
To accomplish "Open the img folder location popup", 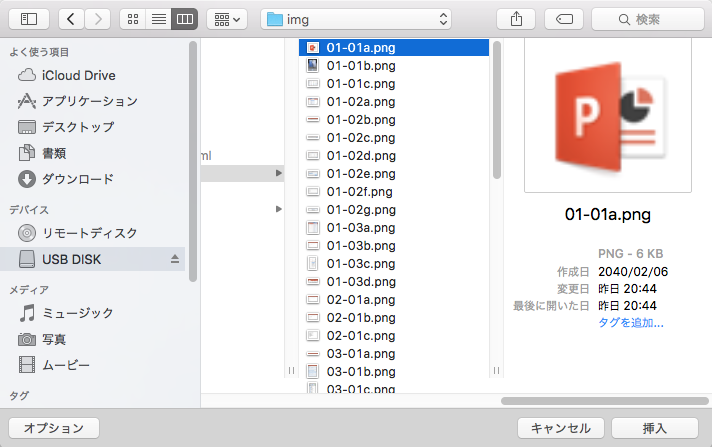I will pyautogui.click(x=356, y=19).
